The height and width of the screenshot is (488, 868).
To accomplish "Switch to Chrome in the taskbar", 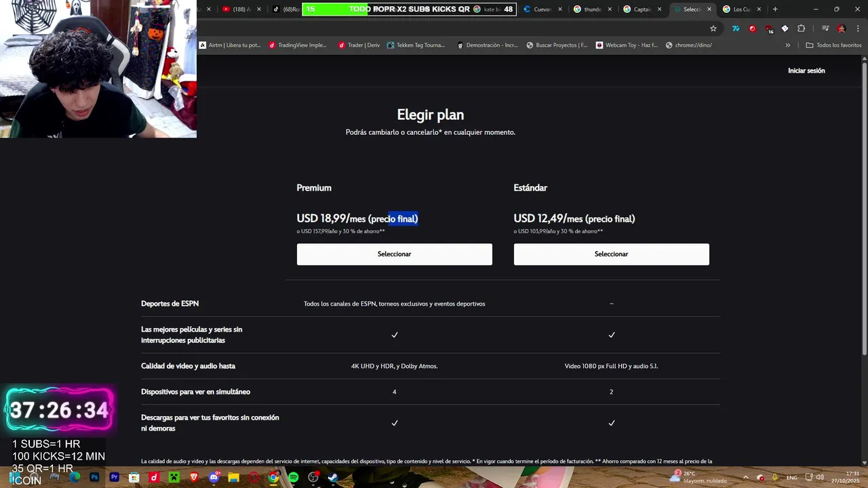I will coord(273,477).
